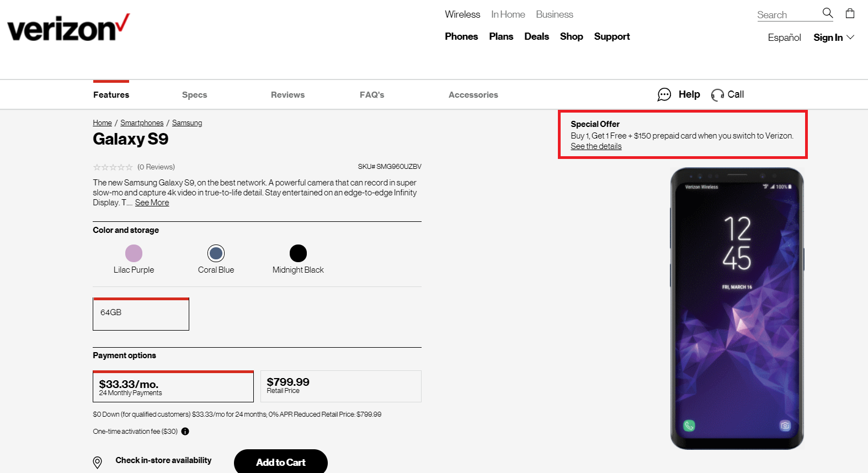
Task: Click the Verizon logo
Action: pos(68,28)
